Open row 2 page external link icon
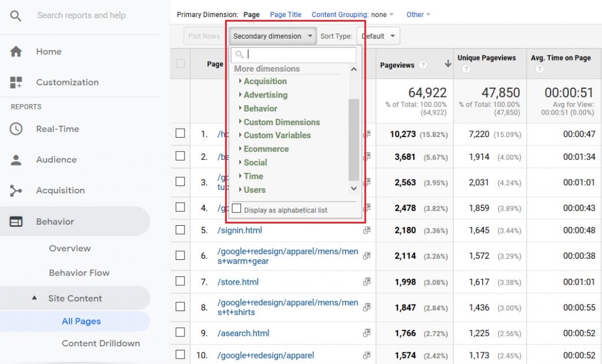Screen dimensions: 602x364 (x=367, y=156)
